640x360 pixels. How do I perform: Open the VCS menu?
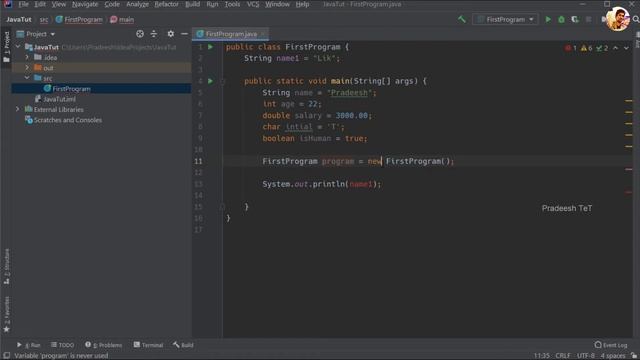(253, 4)
